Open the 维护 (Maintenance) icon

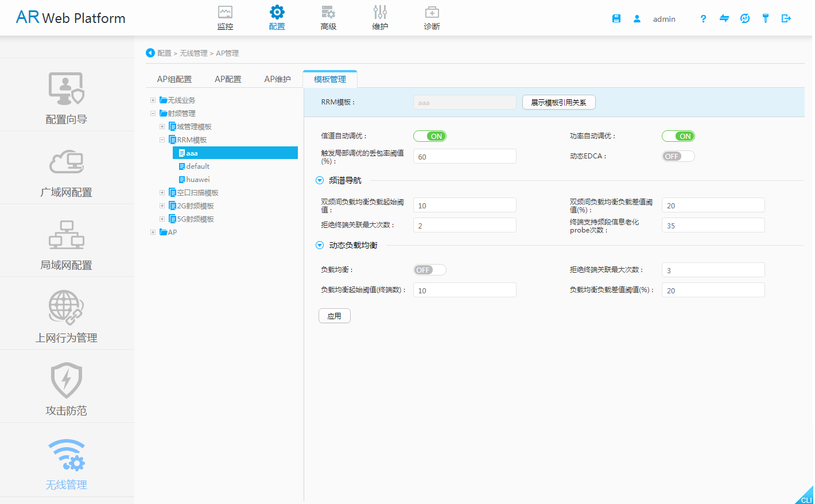(x=380, y=16)
